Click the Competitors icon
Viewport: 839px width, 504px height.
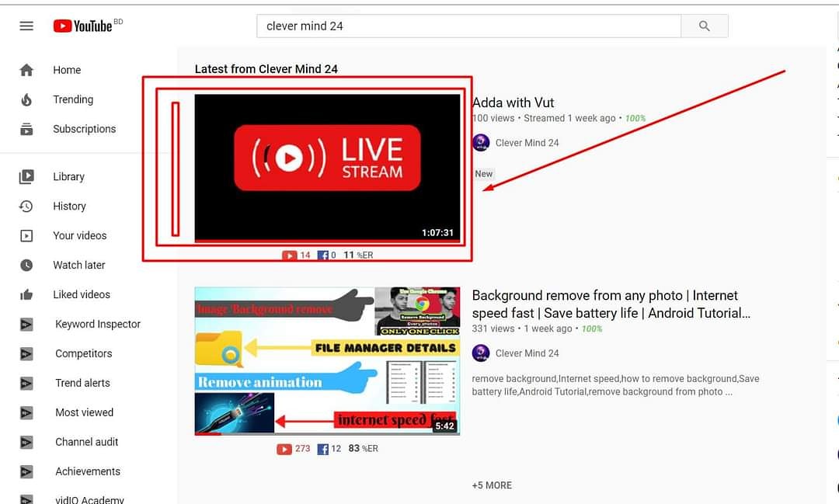point(26,353)
